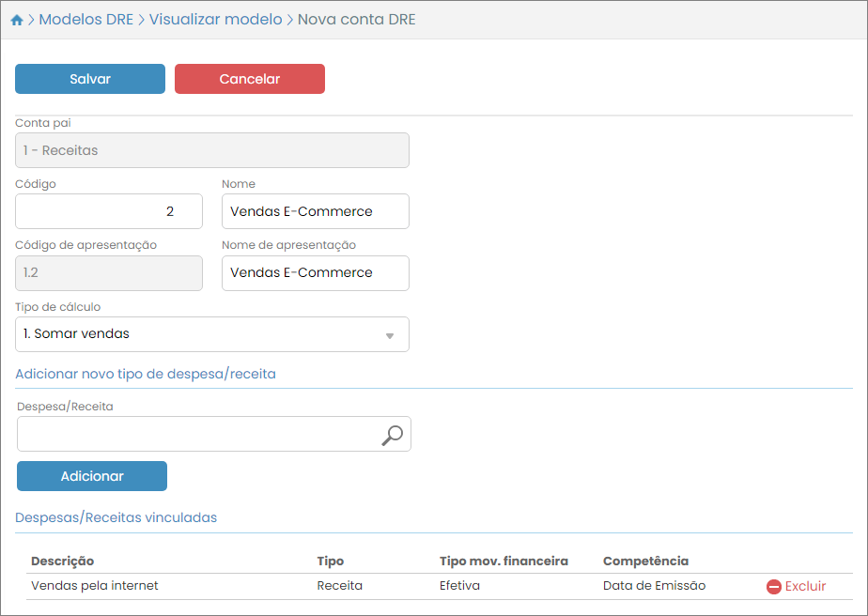868x616 pixels.
Task: Navigate back to Visualizar modelo breadcrumb
Action: [215, 20]
